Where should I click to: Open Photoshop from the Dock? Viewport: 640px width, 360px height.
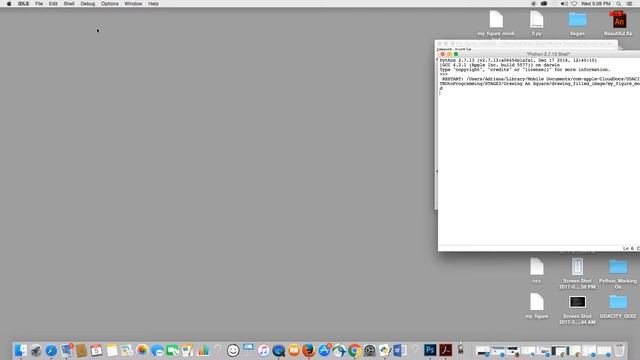[430, 350]
